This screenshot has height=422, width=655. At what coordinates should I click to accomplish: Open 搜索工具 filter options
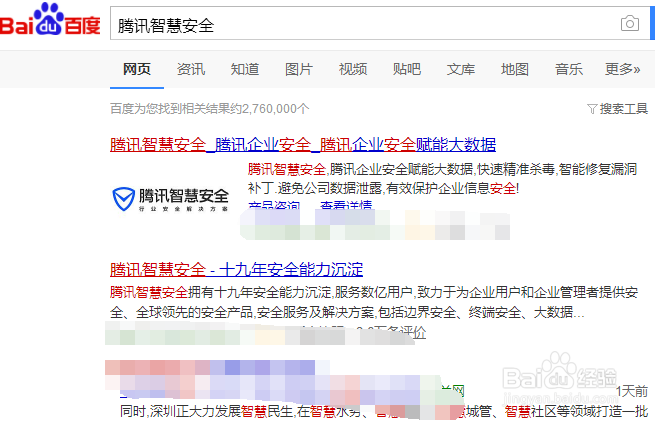click(x=617, y=109)
